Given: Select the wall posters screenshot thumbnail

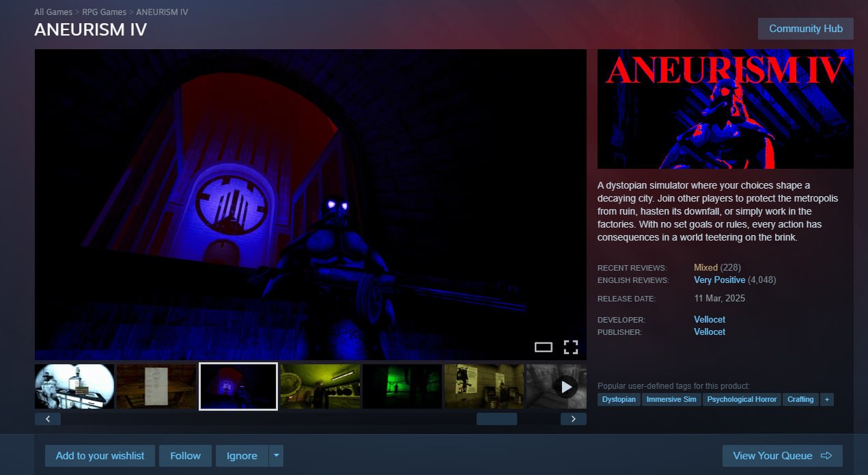Looking at the screenshot, I should [x=484, y=386].
